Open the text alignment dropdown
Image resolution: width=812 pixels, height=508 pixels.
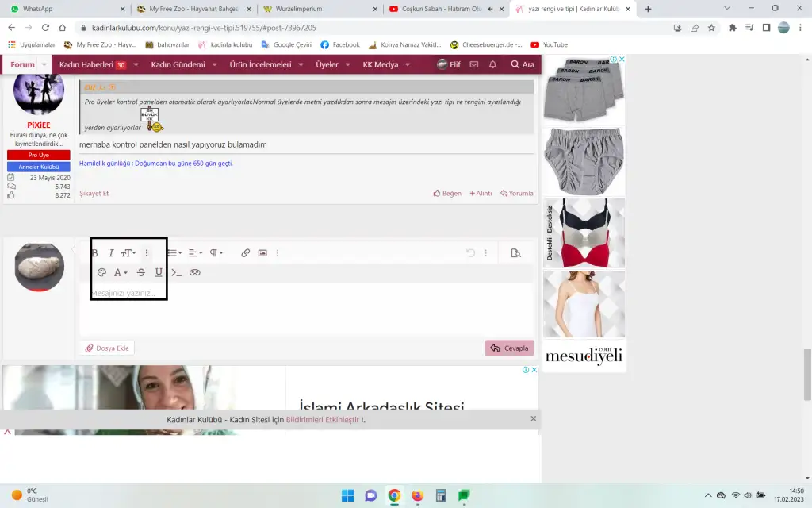(195, 253)
